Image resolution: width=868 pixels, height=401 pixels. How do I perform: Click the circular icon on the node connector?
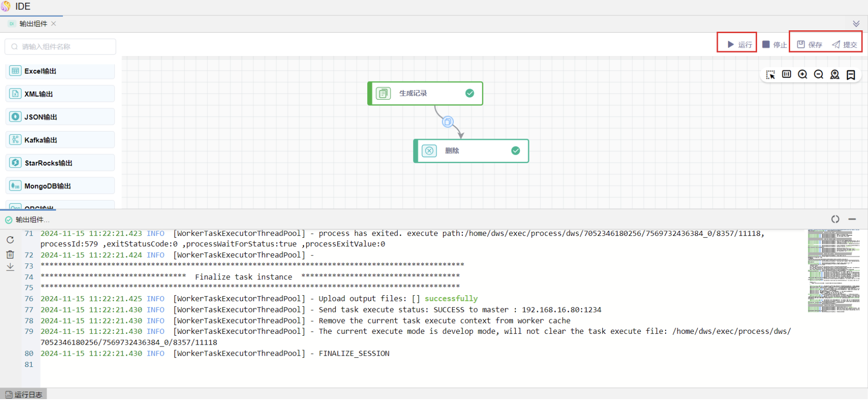coord(448,122)
